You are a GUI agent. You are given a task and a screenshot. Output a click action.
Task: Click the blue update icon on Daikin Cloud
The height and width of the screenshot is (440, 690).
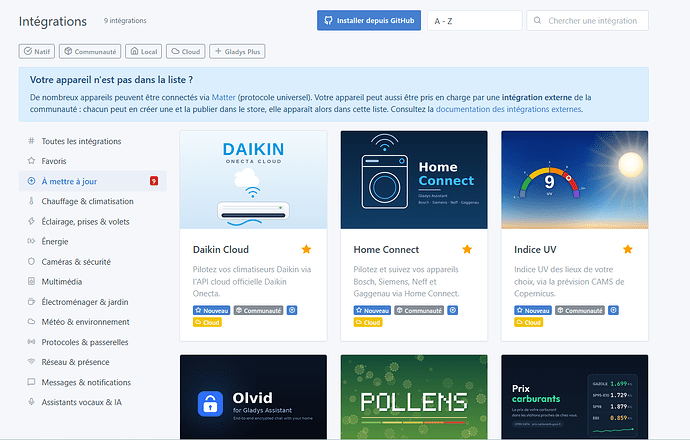tap(292, 310)
